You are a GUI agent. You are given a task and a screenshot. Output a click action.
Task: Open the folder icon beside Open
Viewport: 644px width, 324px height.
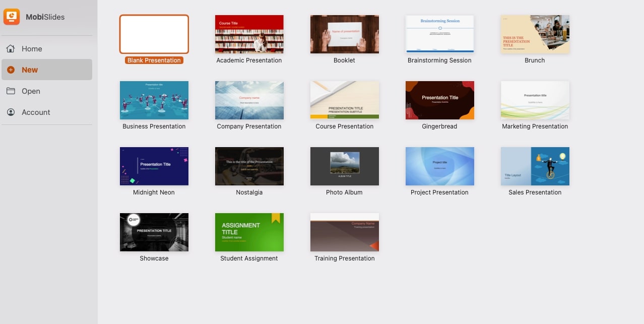point(11,91)
